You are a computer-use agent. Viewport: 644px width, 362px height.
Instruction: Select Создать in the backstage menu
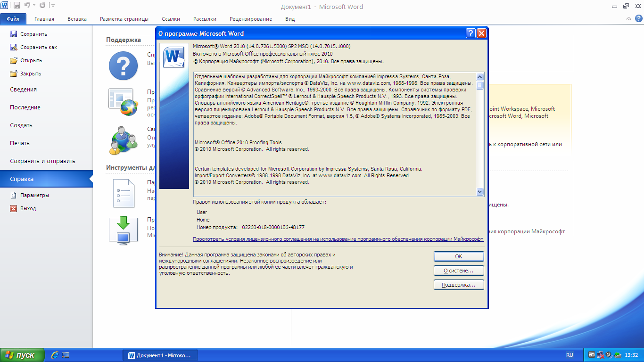(x=46, y=125)
